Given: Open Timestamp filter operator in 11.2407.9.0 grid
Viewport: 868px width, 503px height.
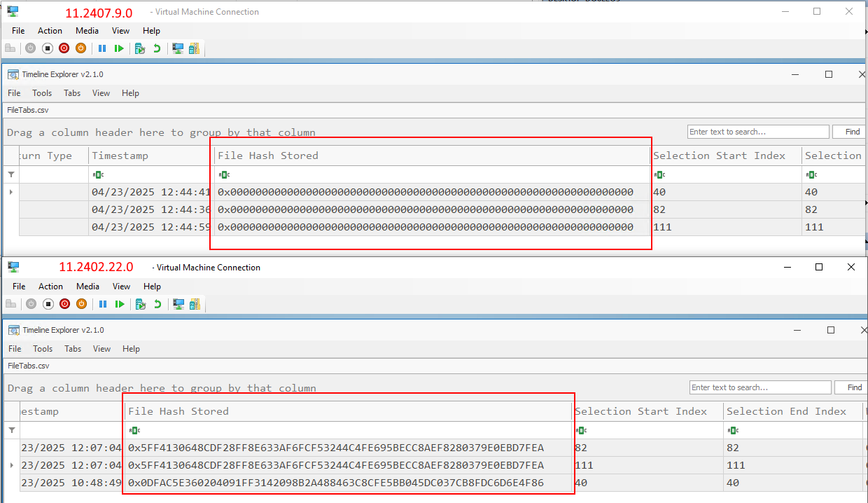Looking at the screenshot, I should click(97, 174).
